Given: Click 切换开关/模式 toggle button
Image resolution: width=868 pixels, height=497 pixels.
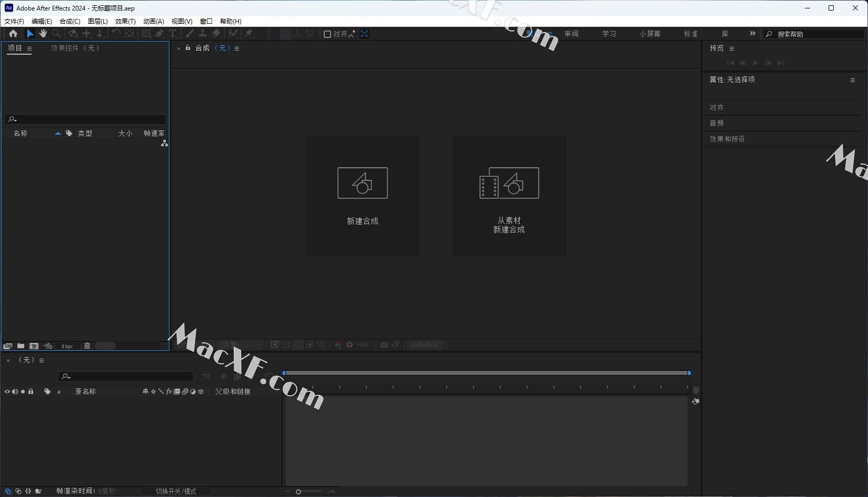Looking at the screenshot, I should pos(176,491).
